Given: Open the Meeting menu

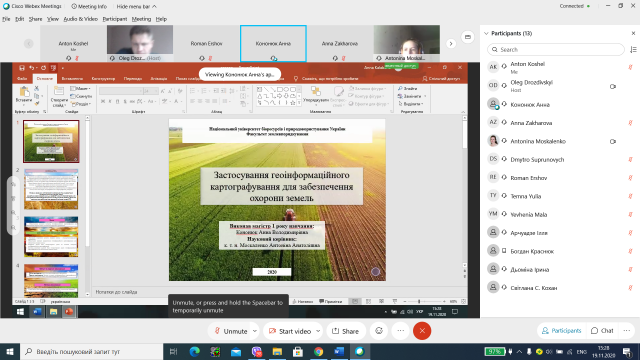Looking at the screenshot, I should tap(141, 19).
